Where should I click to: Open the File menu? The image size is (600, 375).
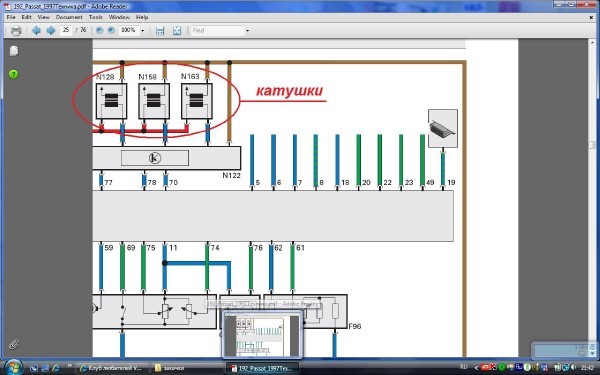click(11, 17)
